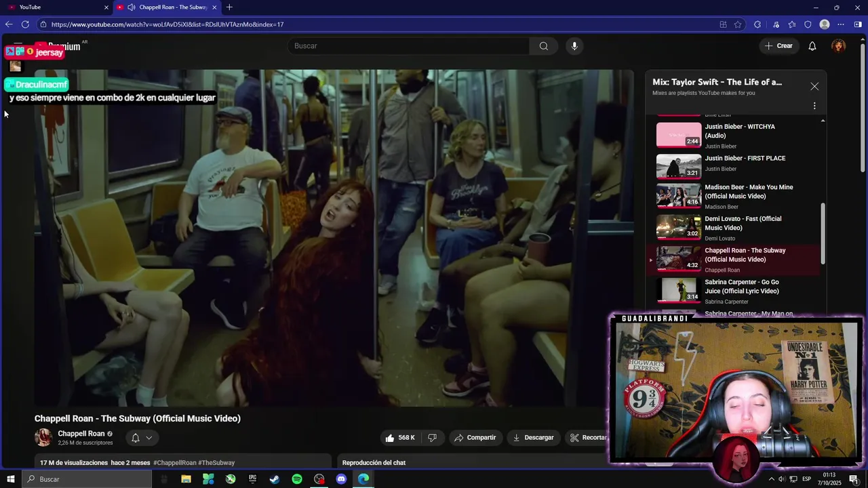Reload the page

point(25,24)
